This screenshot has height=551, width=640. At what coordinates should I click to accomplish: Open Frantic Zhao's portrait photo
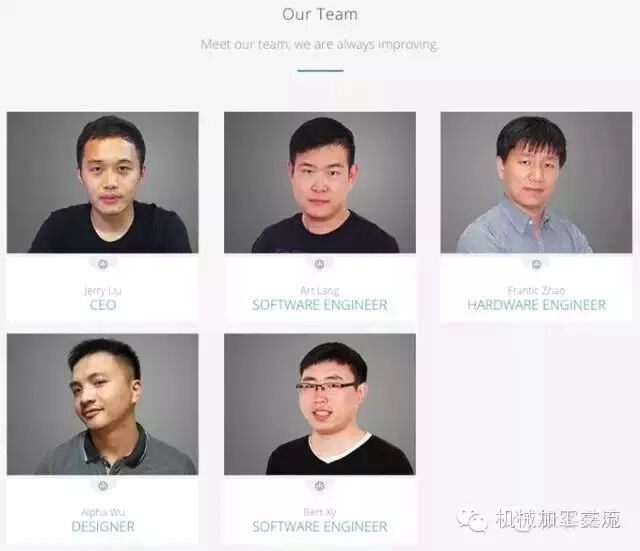click(x=536, y=182)
